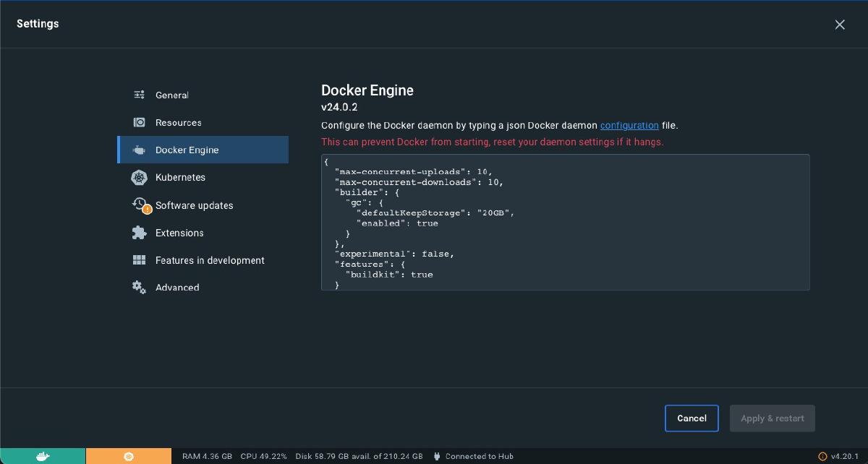Select the Resources settings entry

coord(178,122)
